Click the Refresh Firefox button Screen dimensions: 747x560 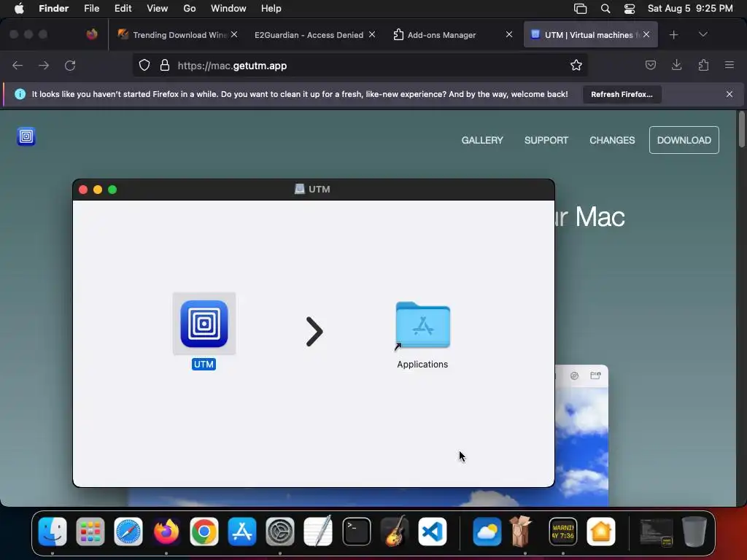tap(622, 94)
